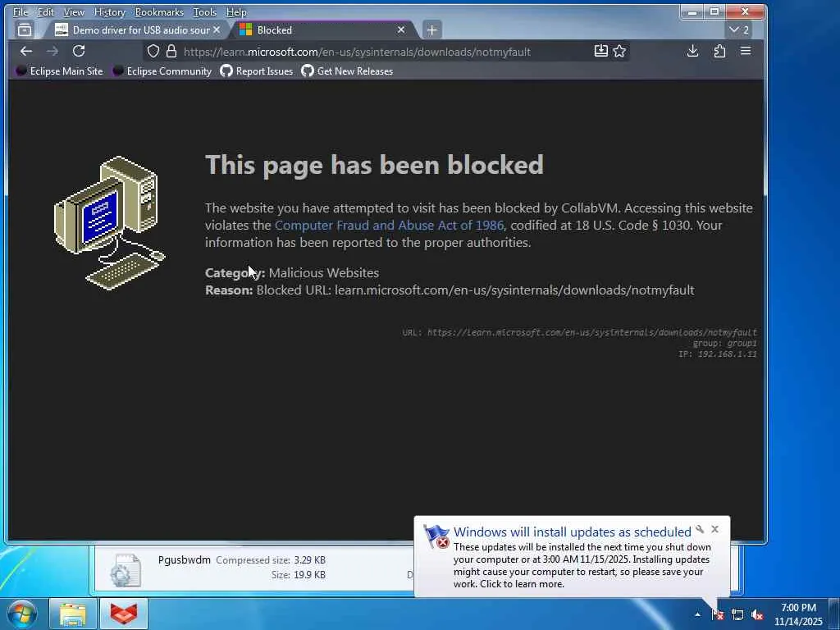
Task: Click the wrench icon in notification balloon
Action: click(x=700, y=529)
